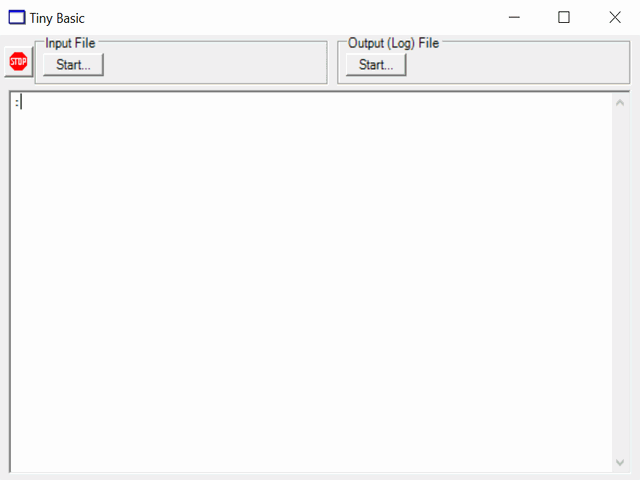
Task: Click empty space inside Input File group box
Action: tap(216, 64)
